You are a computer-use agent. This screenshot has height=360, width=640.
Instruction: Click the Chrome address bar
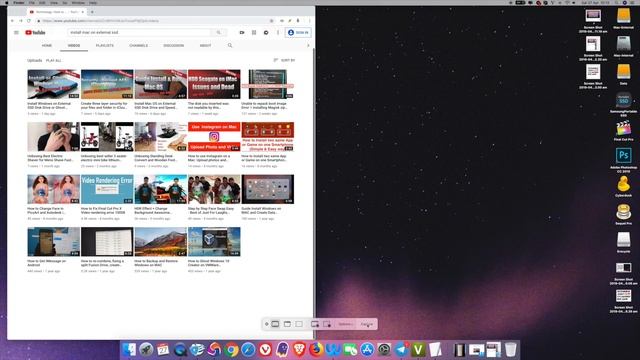point(153,20)
